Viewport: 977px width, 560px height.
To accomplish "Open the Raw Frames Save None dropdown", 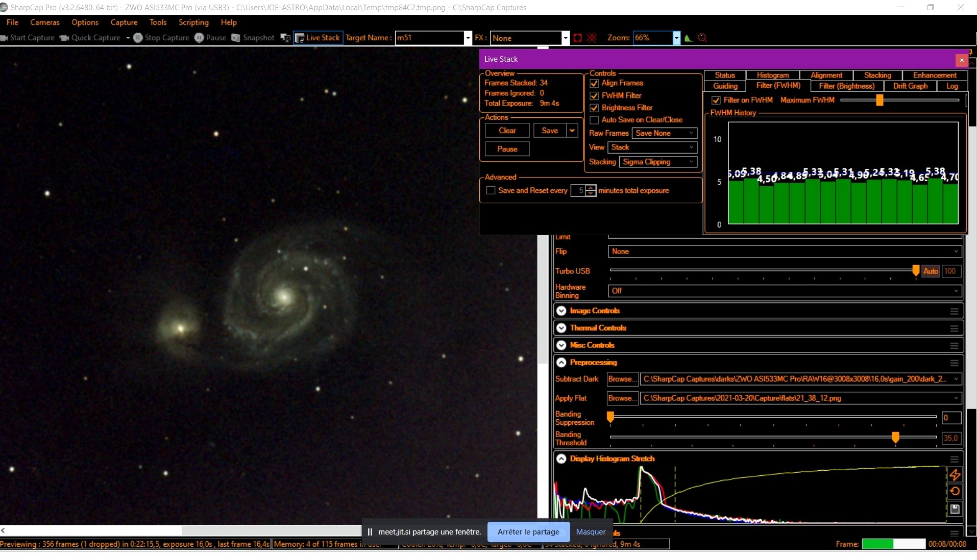I will [x=664, y=133].
